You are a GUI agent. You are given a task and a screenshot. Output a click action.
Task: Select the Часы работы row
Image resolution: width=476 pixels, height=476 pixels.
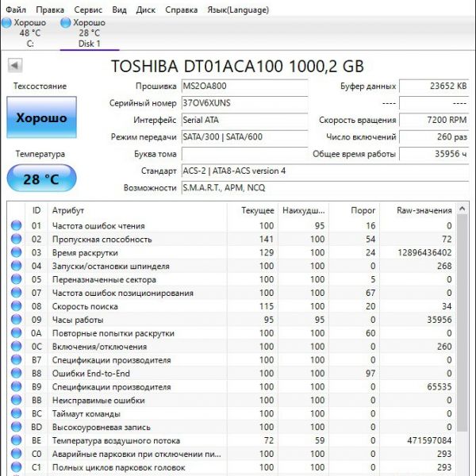(x=231, y=320)
